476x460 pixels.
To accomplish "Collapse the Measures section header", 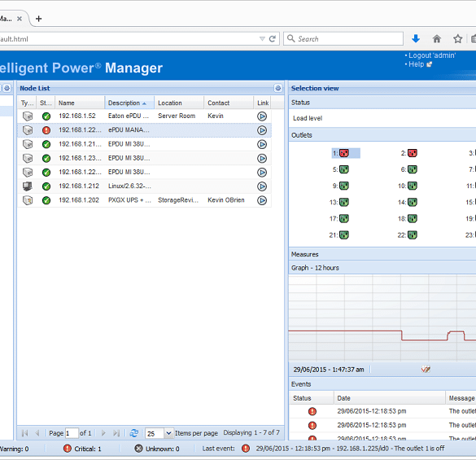I will coord(382,254).
